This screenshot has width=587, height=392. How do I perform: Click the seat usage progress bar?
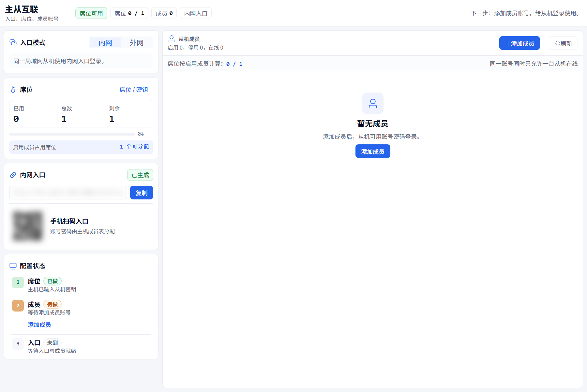(x=72, y=134)
